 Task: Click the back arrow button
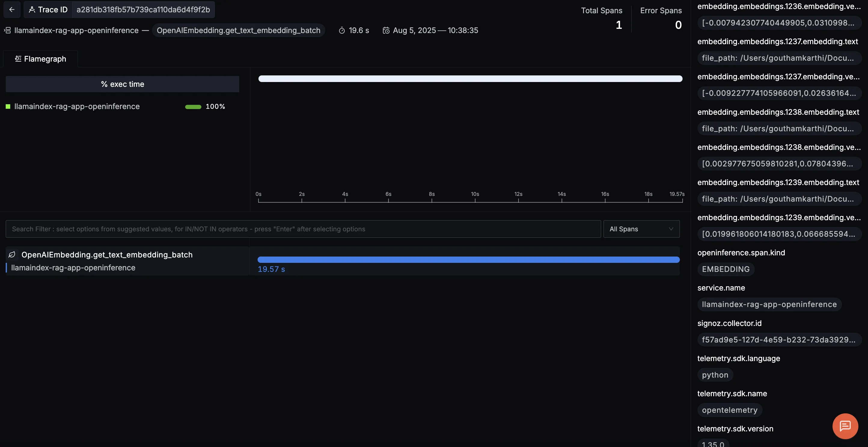pos(12,9)
